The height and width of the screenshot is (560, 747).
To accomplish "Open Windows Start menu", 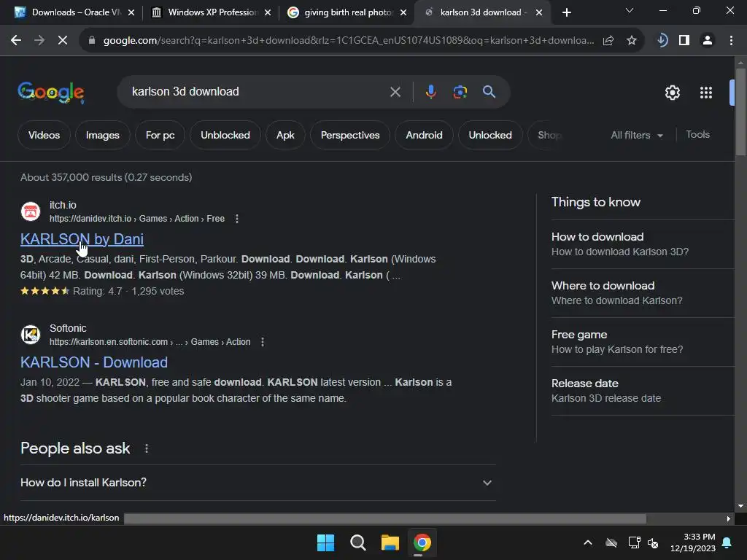I will (x=326, y=542).
